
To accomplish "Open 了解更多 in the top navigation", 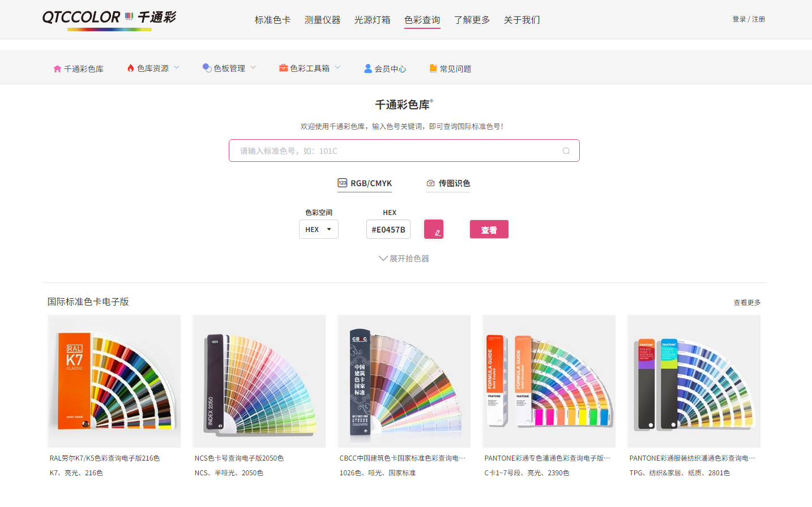I will coord(472,20).
